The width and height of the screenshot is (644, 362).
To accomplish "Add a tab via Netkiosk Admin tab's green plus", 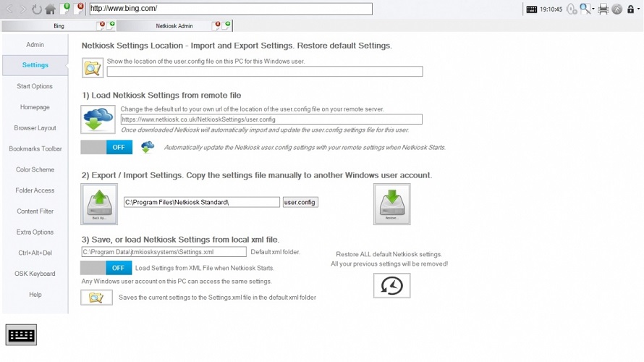I will (x=226, y=25).
